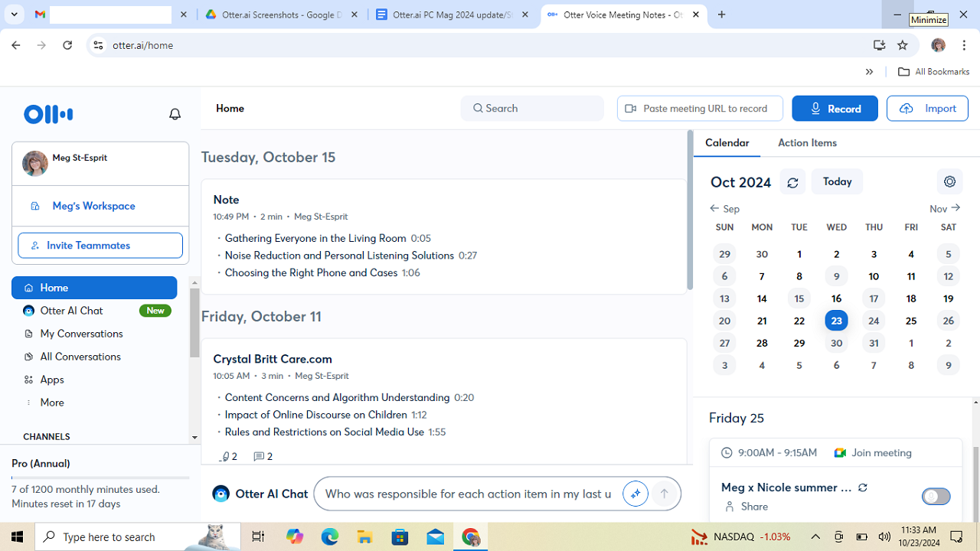
Task: Expand the More sidebar menu
Action: pyautogui.click(x=52, y=403)
